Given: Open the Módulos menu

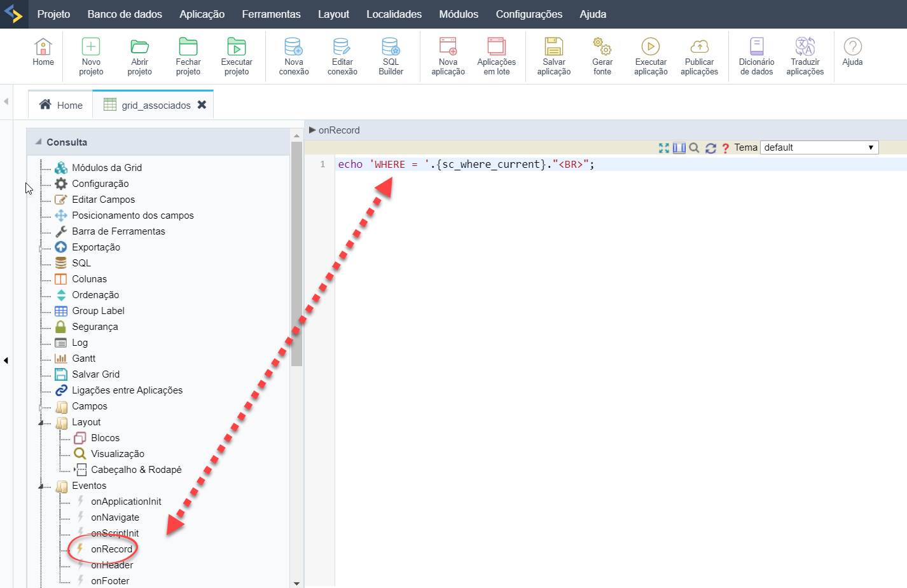Looking at the screenshot, I should point(459,14).
